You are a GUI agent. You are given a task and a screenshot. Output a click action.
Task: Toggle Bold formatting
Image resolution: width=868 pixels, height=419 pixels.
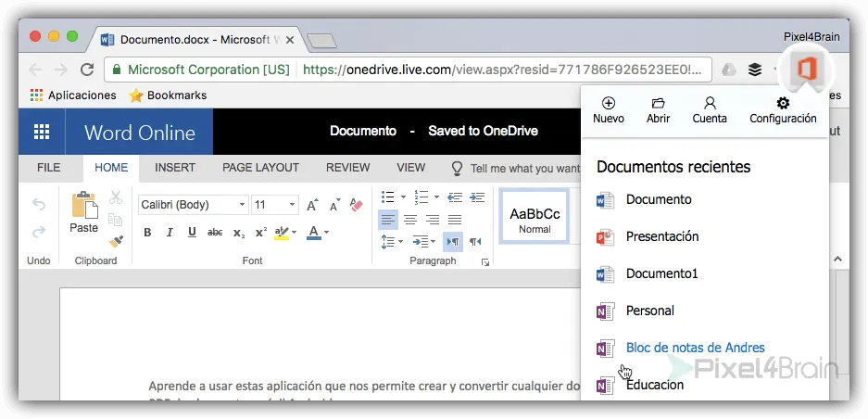(x=147, y=233)
